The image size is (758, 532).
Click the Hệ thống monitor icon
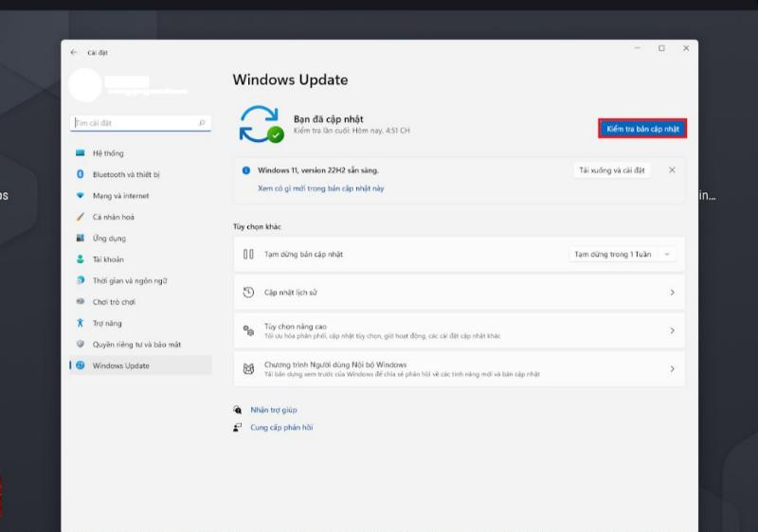tap(81, 153)
